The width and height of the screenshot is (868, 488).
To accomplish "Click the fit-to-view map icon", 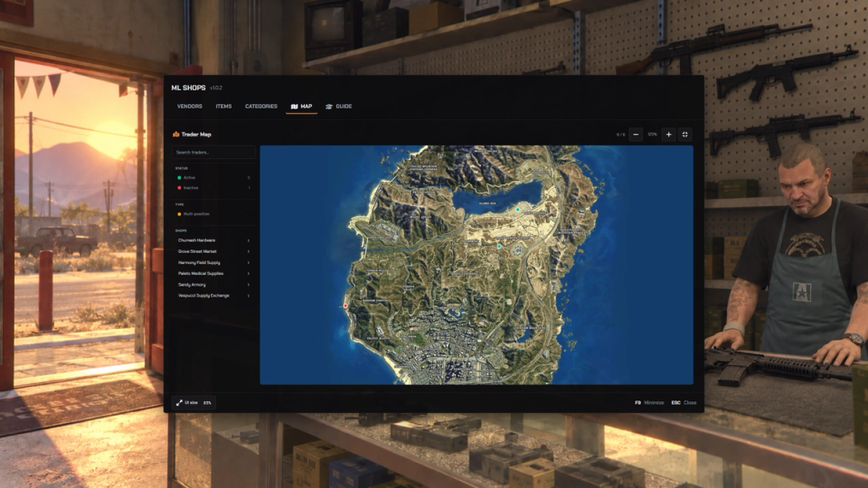I will click(685, 135).
